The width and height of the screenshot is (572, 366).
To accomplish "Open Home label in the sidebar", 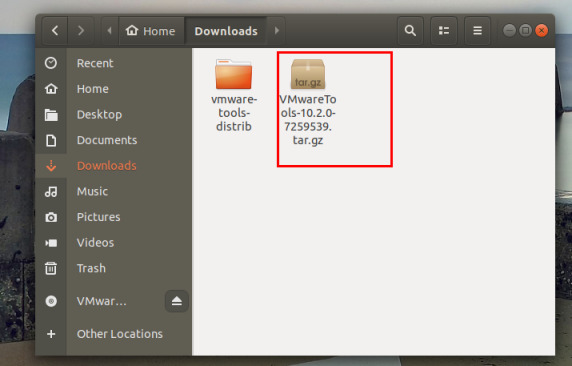I will click(x=93, y=89).
